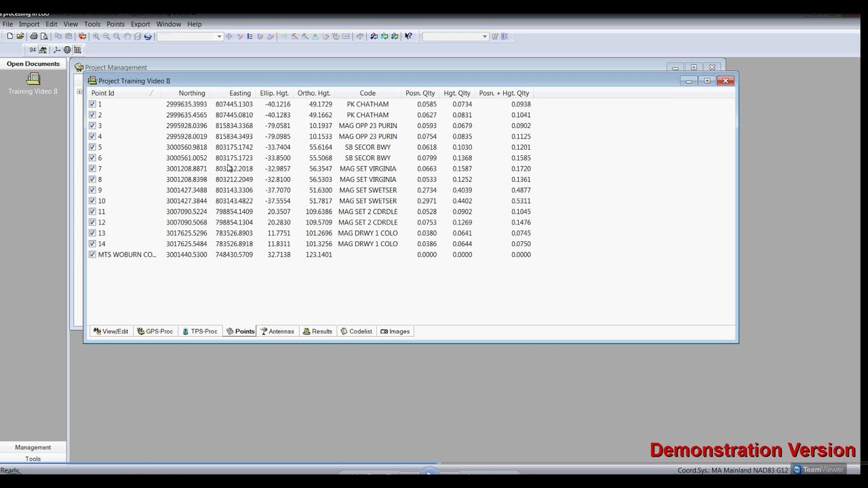Click the Local coordinates icon beside 84
The width and height of the screenshot is (868, 488).
pos(43,49)
